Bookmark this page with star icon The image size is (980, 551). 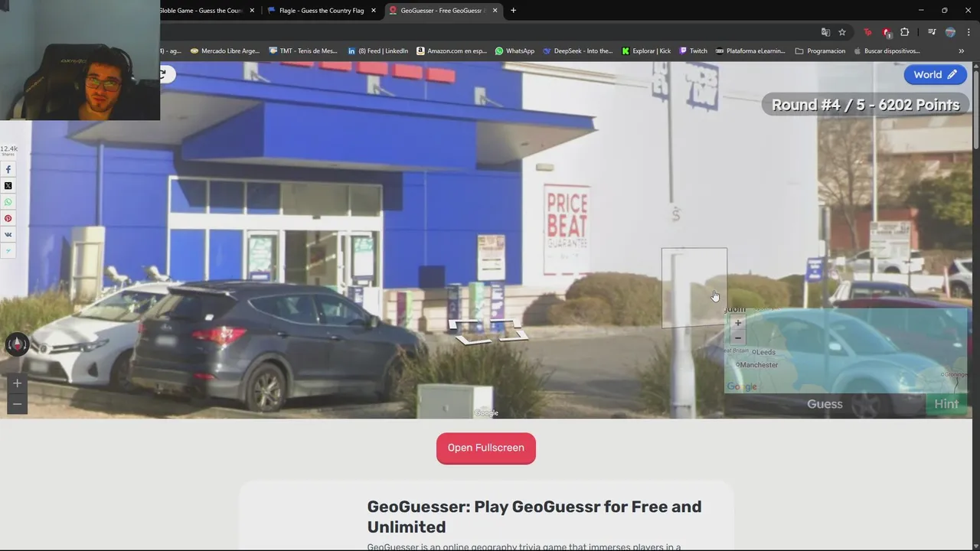tap(842, 32)
